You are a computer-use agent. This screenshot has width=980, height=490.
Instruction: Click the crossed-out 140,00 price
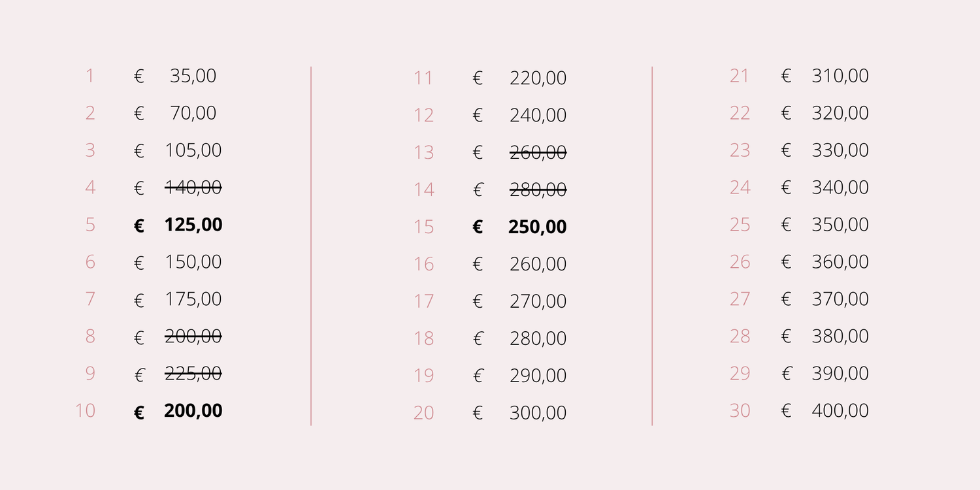click(x=193, y=188)
